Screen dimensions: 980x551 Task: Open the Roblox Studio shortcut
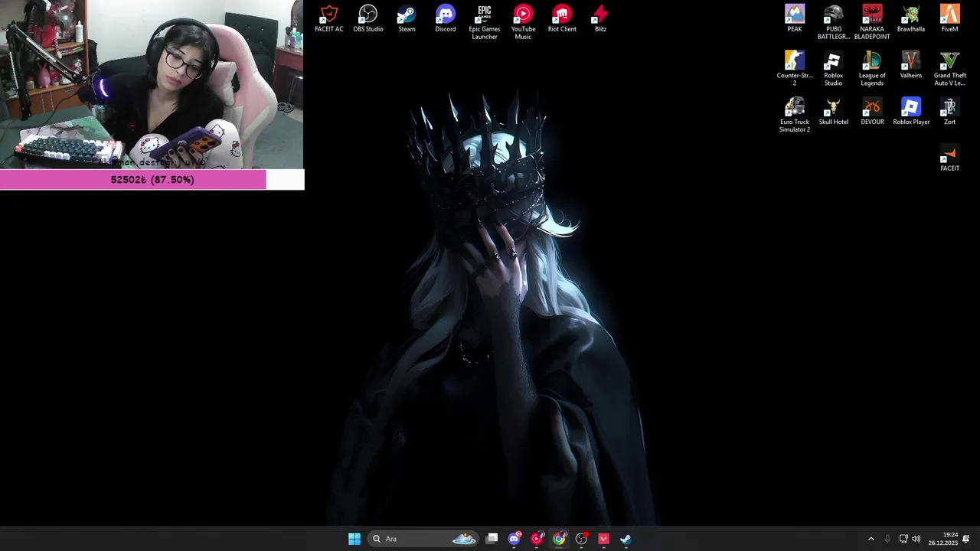[833, 69]
